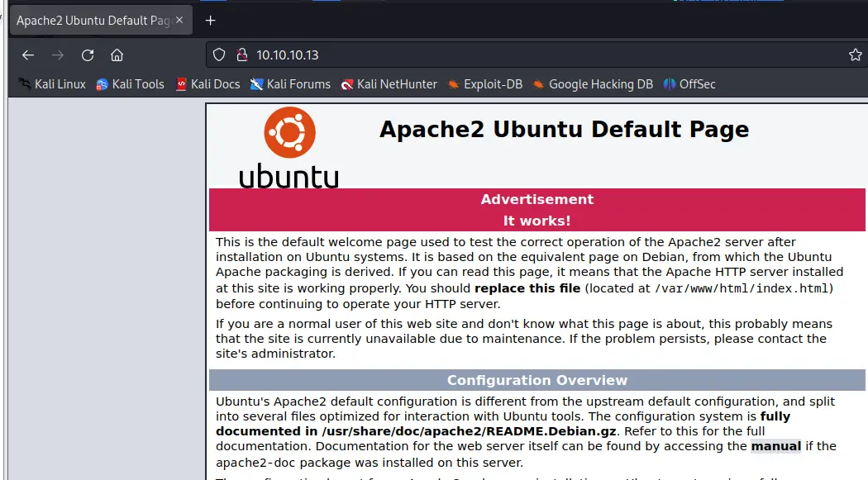Screen dimensions: 868x480
Task: Open the Exploit-DB bookmark
Action: tap(485, 84)
